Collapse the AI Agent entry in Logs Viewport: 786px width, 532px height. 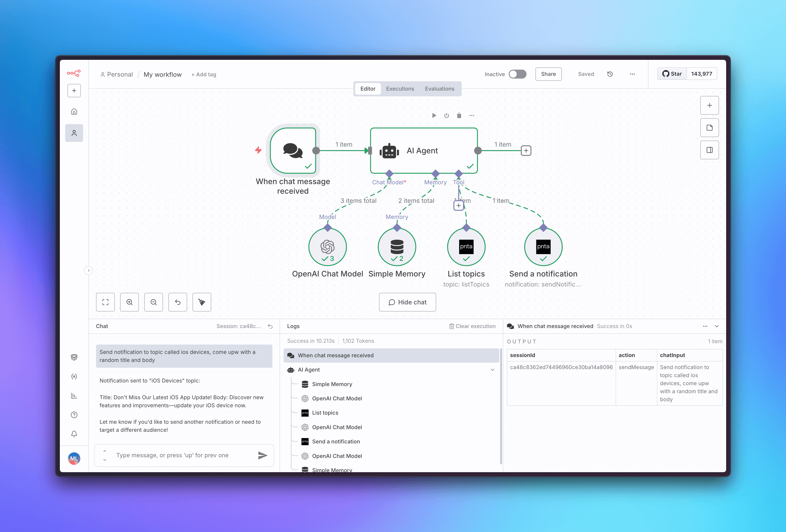(x=492, y=370)
